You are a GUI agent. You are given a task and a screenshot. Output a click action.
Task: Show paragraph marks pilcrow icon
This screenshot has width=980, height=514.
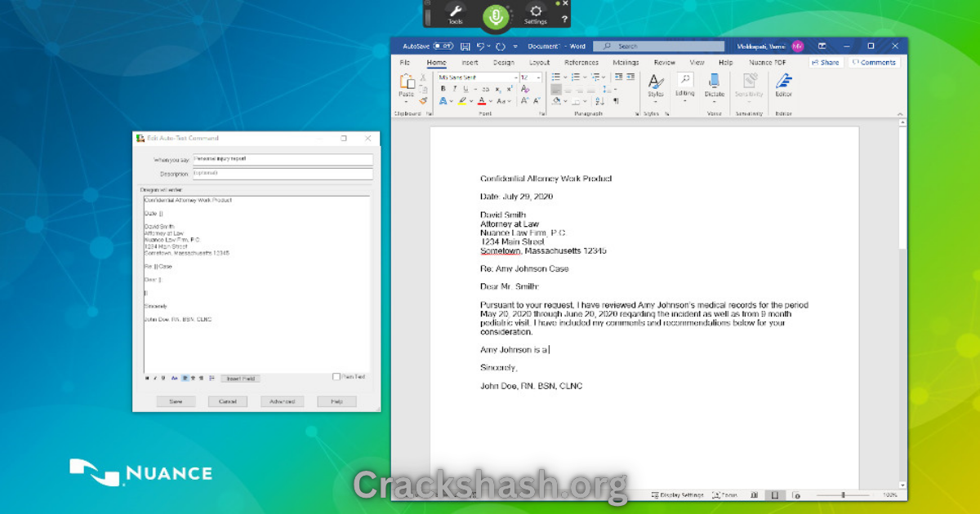click(616, 101)
